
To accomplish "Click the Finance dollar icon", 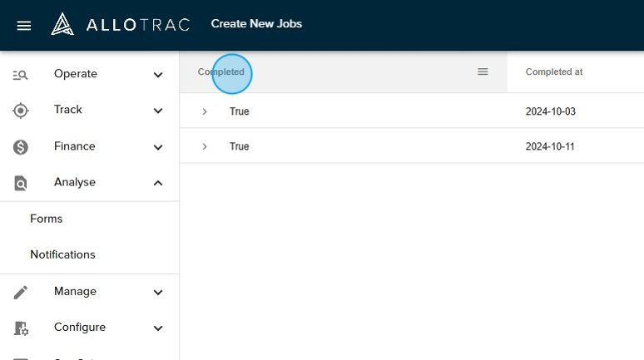I will pyautogui.click(x=21, y=147).
